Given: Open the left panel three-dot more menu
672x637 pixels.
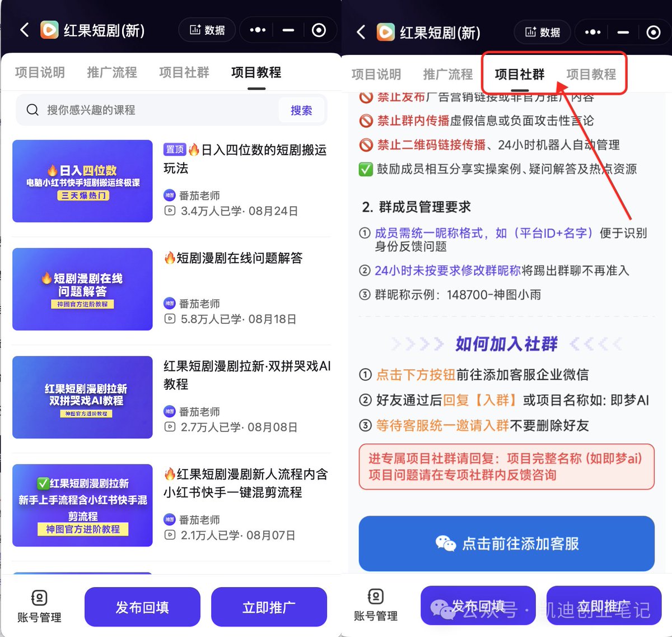Looking at the screenshot, I should pos(258,30).
